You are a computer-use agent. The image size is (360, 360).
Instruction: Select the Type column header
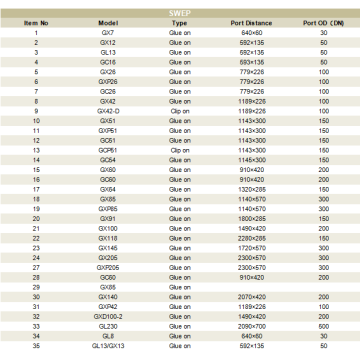[x=180, y=23]
